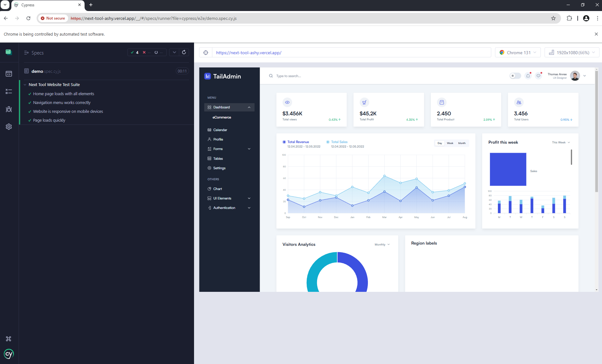Switch chart to Week tab
Image resolution: width=602 pixels, height=364 pixels.
pos(450,143)
